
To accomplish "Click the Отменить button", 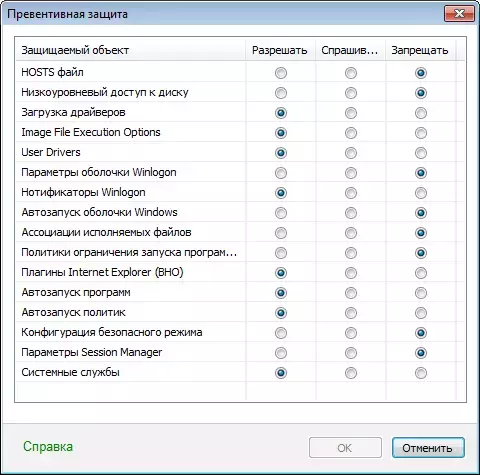I will pos(428,448).
